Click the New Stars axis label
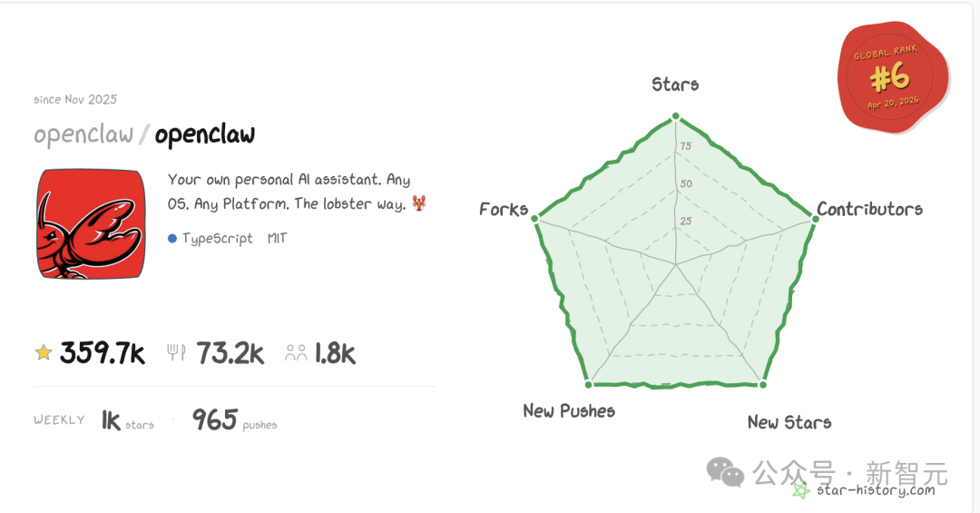The image size is (980, 513). coord(789,422)
